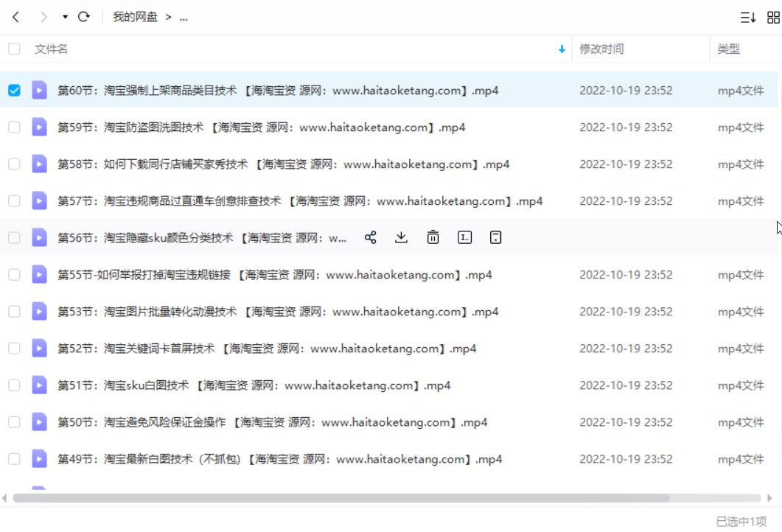Click the 已选中1项 status text
782x532 pixels.
741,522
